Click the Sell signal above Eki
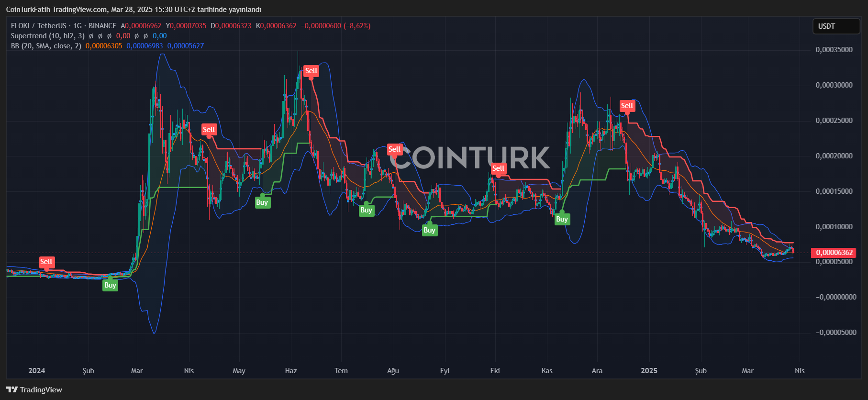 499,168
